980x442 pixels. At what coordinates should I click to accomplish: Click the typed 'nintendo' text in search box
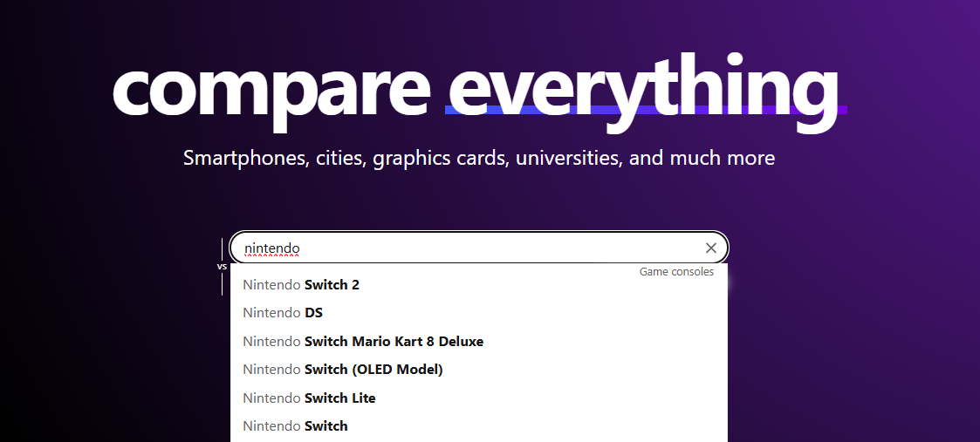(x=272, y=248)
